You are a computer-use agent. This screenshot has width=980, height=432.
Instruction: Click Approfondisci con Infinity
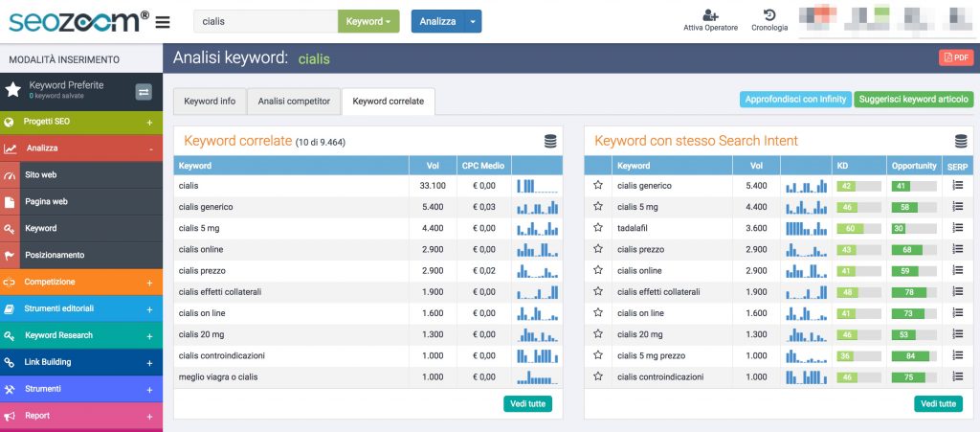(x=795, y=99)
